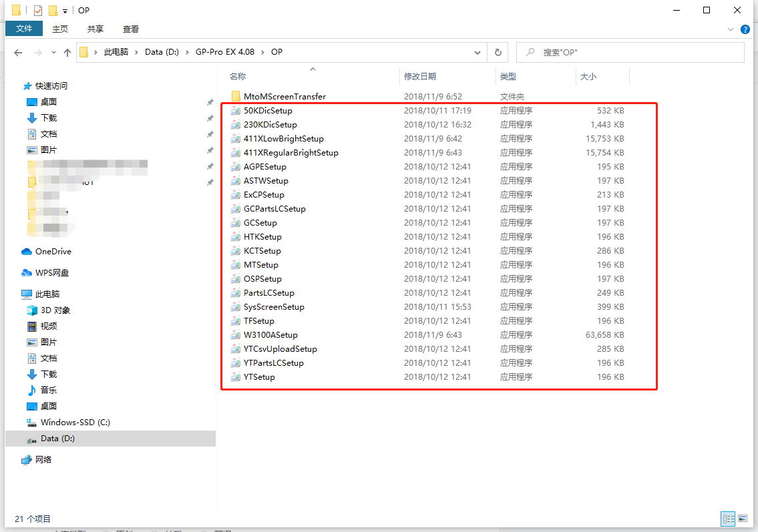Click the 63,658 KB size cell
Viewport: 758px width, 532px height.
pyautogui.click(x=605, y=335)
